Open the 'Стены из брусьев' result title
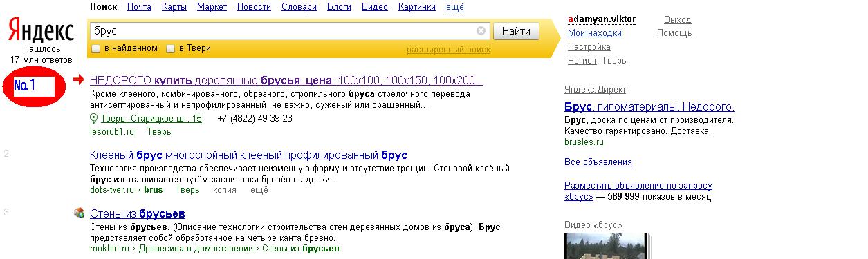 click(x=138, y=214)
